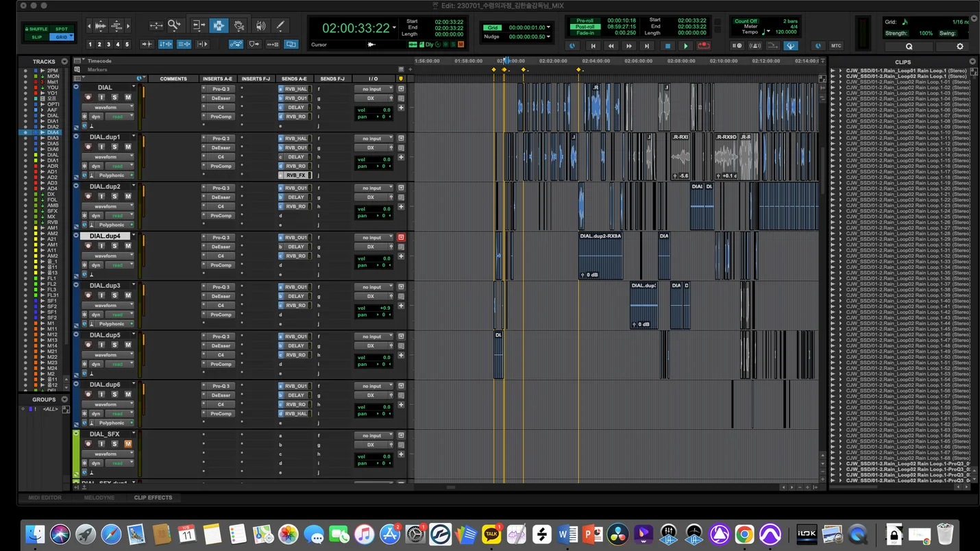Open Grid value dropdown arrow
The width and height of the screenshot is (980, 551).
coord(549,27)
